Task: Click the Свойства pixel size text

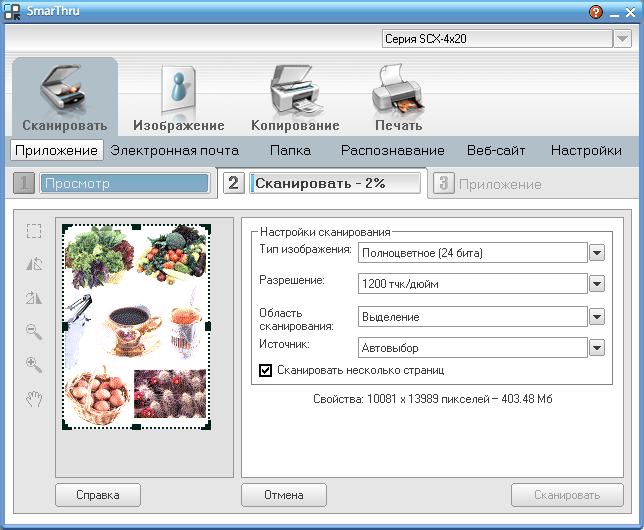Action: pyautogui.click(x=432, y=399)
